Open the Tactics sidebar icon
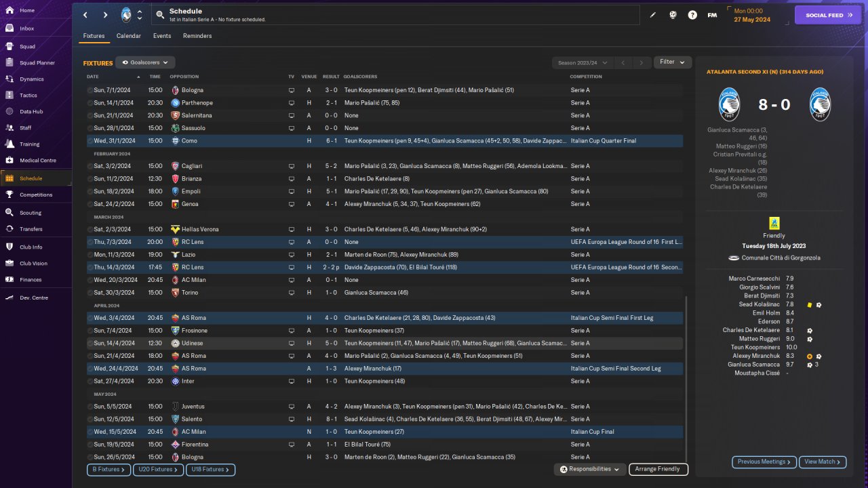 click(x=9, y=96)
